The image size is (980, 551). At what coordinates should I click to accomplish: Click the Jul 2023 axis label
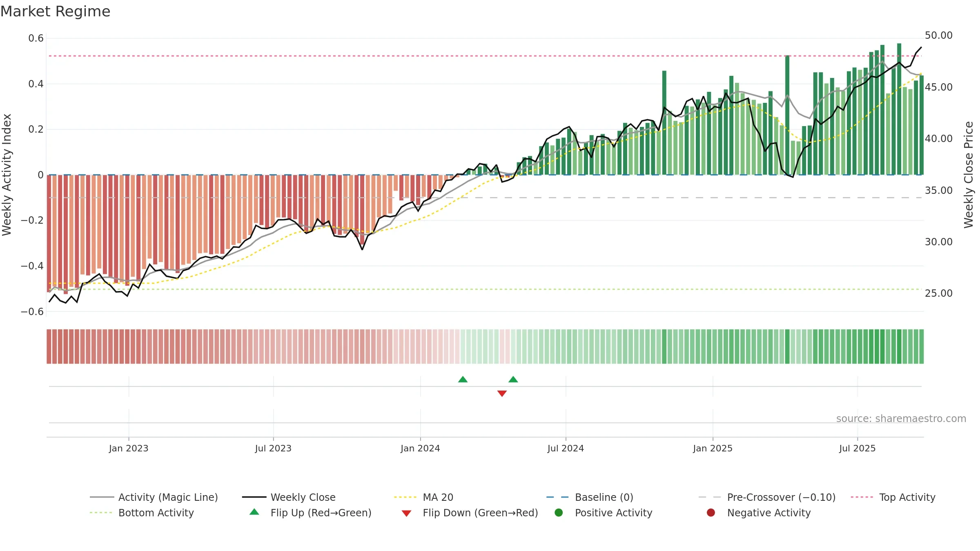pyautogui.click(x=273, y=448)
